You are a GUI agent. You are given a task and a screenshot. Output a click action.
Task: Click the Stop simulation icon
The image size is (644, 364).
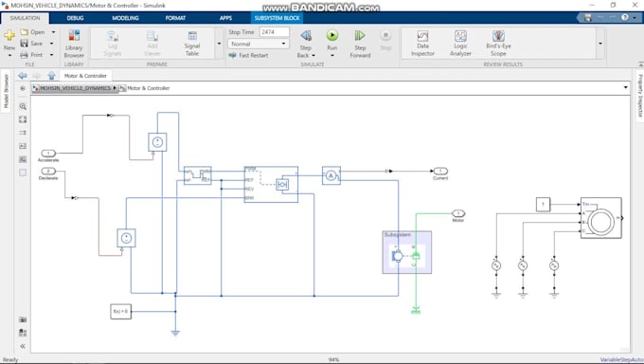coord(385,35)
